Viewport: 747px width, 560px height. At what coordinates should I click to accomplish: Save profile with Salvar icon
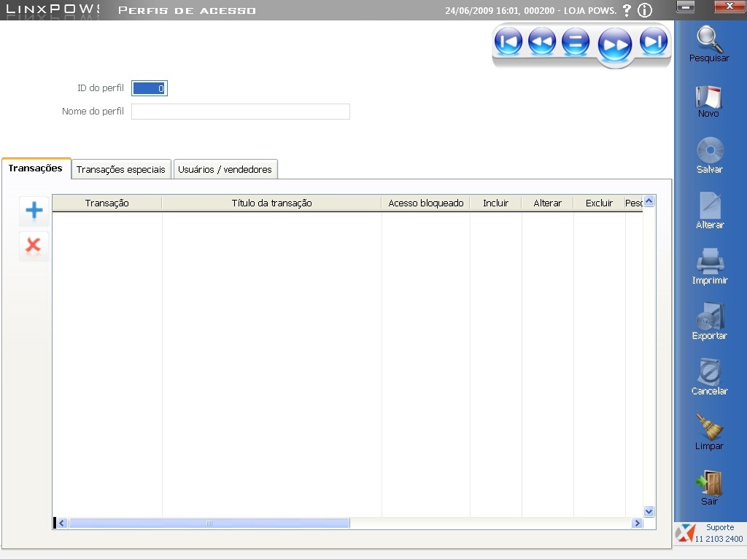click(710, 156)
